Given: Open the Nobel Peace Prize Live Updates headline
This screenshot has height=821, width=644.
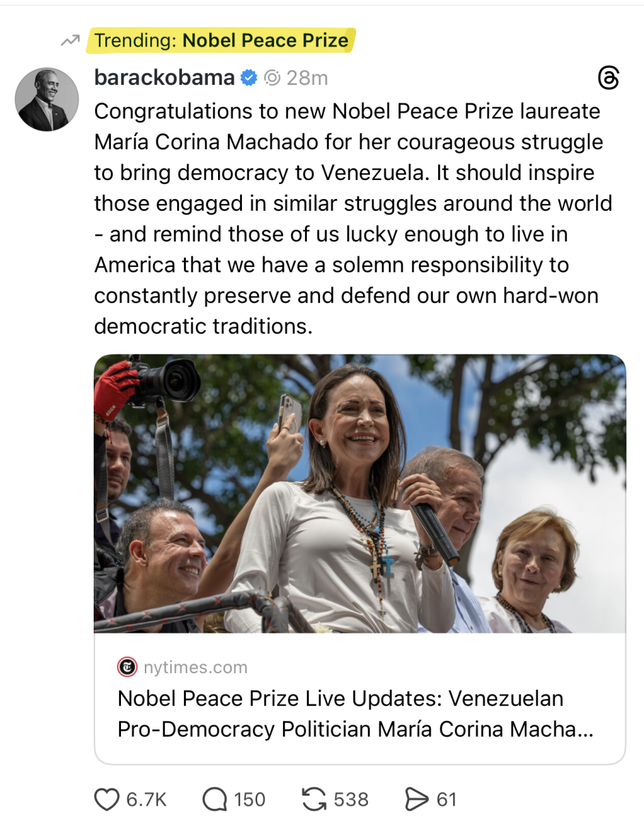Looking at the screenshot, I should 354,714.
